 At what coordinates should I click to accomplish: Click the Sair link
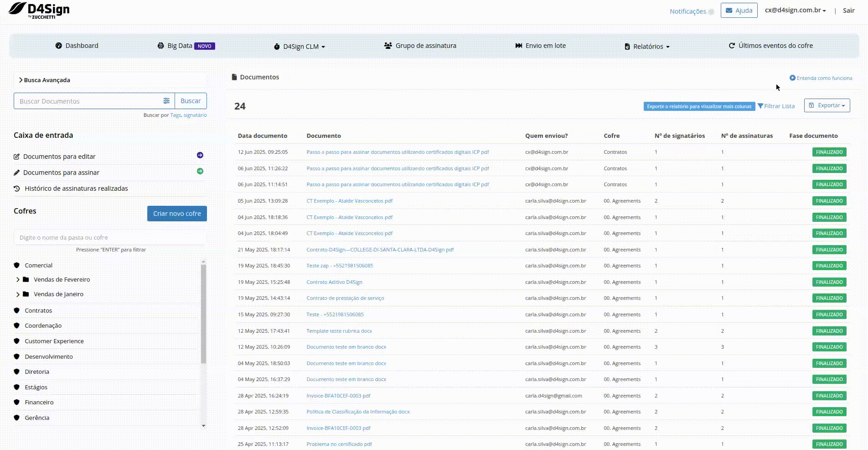(848, 10)
